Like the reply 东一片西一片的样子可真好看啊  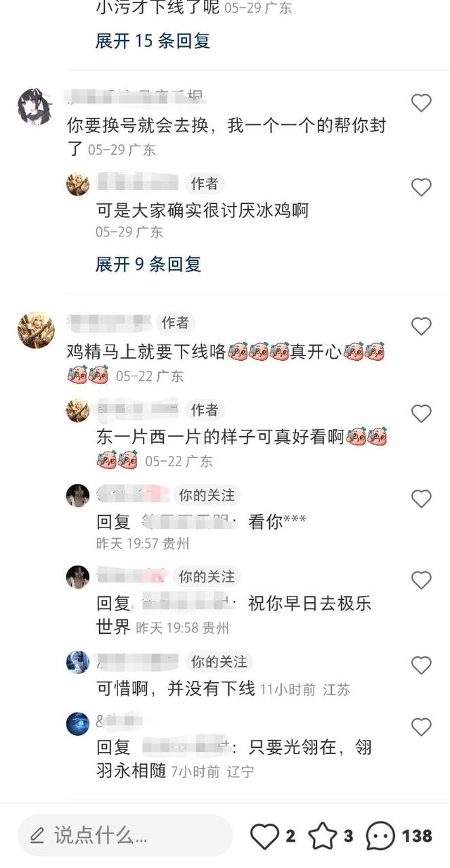point(421,413)
